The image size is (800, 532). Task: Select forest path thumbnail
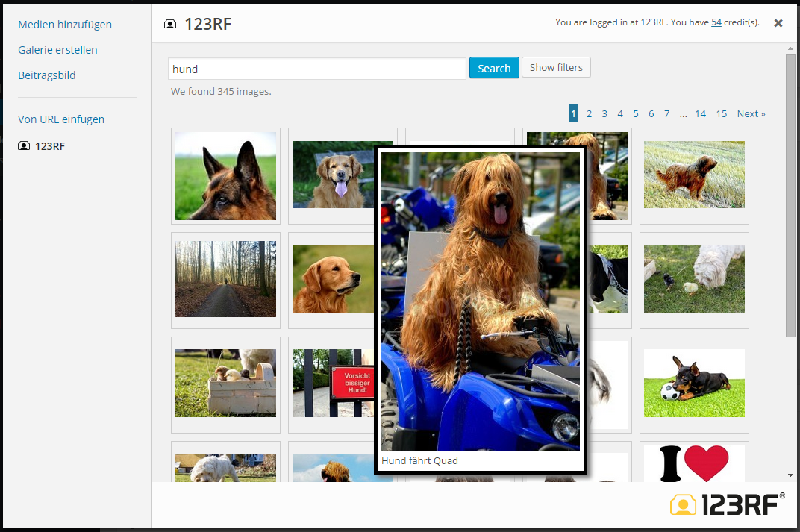coord(225,280)
